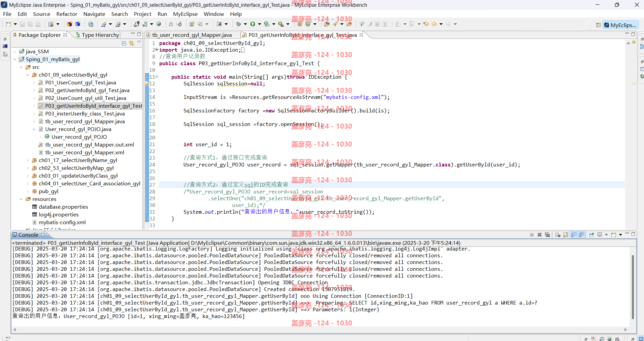Toggle Link with Editor in Package Explorer
Viewport: 644px width, 341px height.
click(132, 43)
